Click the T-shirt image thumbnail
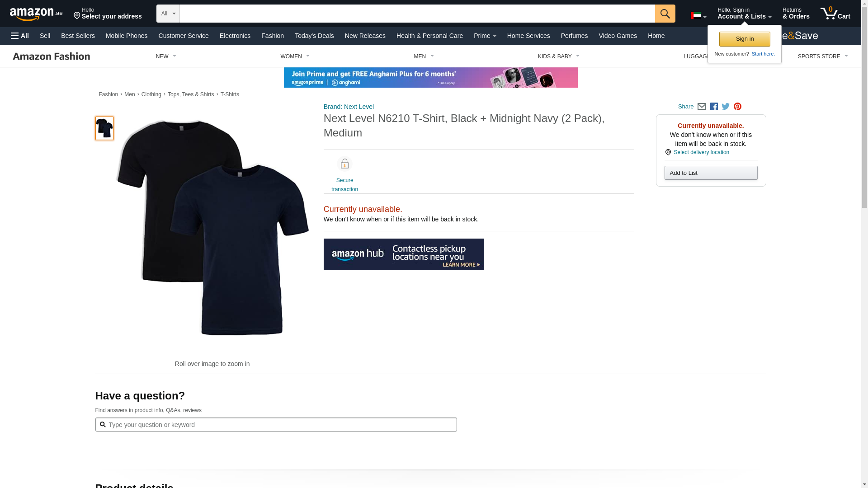The width and height of the screenshot is (868, 488). click(x=104, y=128)
